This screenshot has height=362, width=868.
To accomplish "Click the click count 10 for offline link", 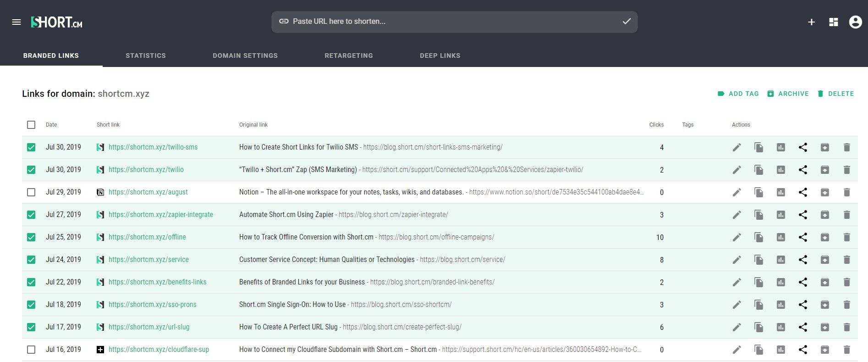I will pos(660,237).
